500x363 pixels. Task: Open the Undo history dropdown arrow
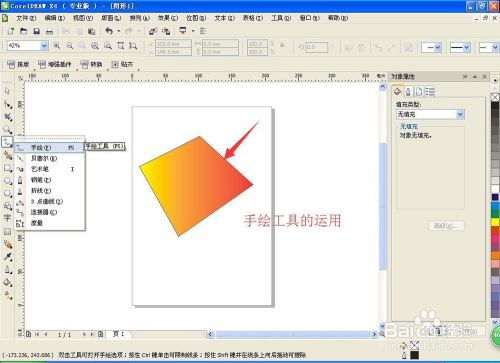118,31
